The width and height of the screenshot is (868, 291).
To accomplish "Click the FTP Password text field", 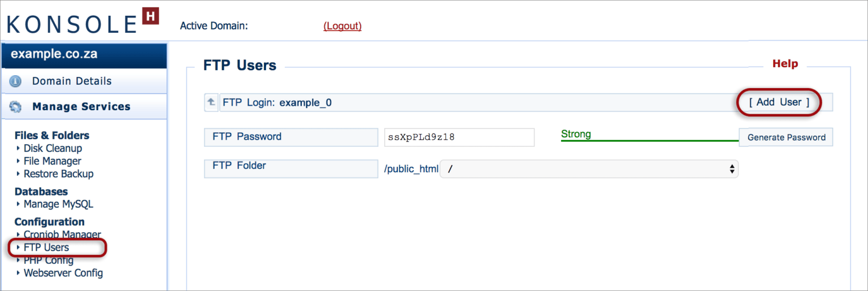I will point(459,137).
